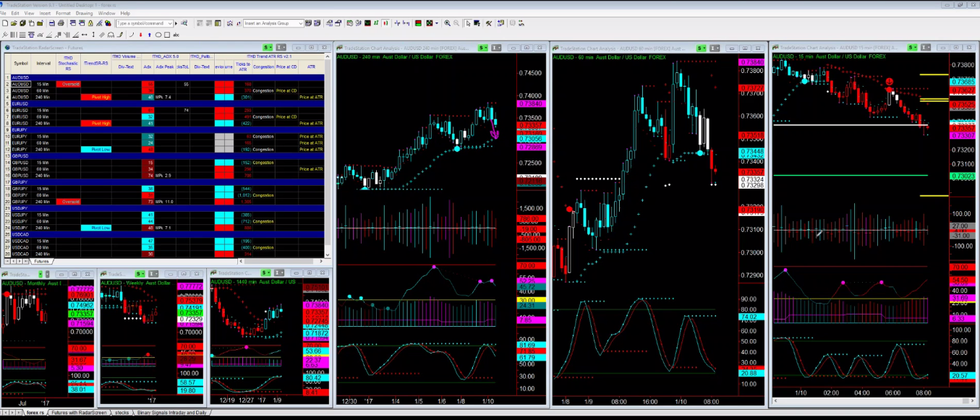Open the Insert an Analysis Group dropdown

pos(302,23)
